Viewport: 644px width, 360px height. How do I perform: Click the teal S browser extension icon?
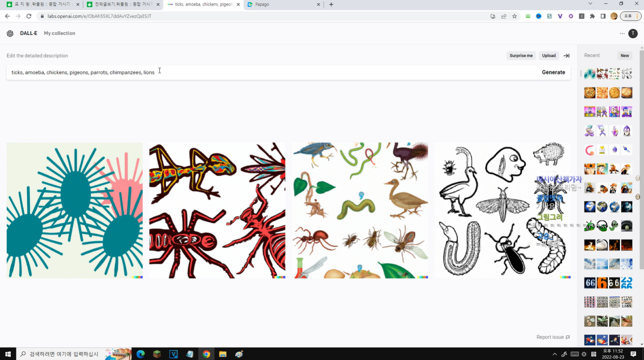tap(549, 16)
